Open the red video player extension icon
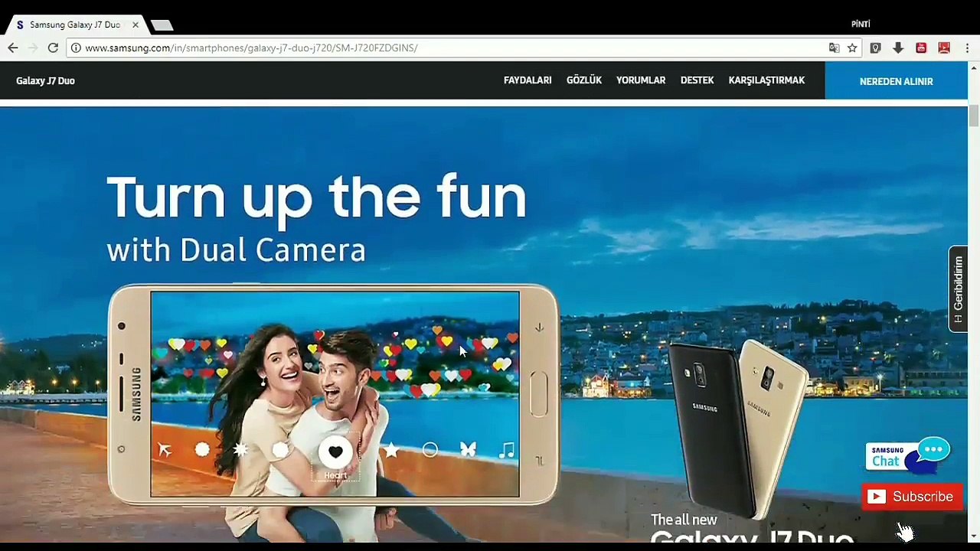Viewport: 980px width, 551px height. coord(944,47)
